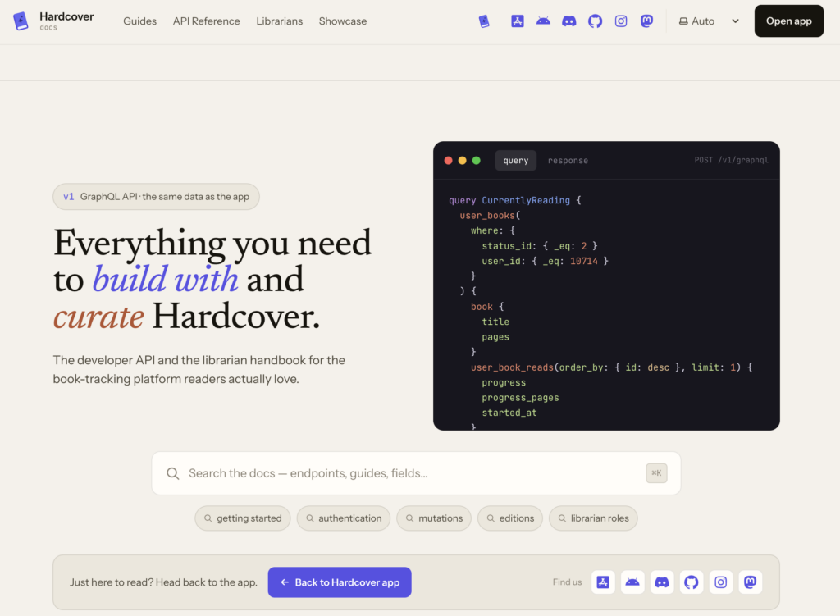Image resolution: width=840 pixels, height=616 pixels.
Task: Select the editions search chip
Action: (x=510, y=518)
